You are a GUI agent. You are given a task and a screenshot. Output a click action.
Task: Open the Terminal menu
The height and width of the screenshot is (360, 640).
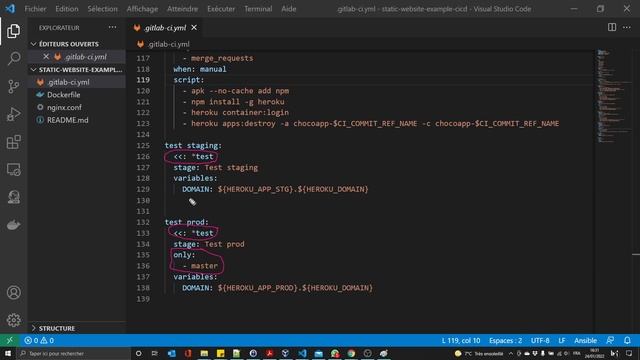pos(258,9)
